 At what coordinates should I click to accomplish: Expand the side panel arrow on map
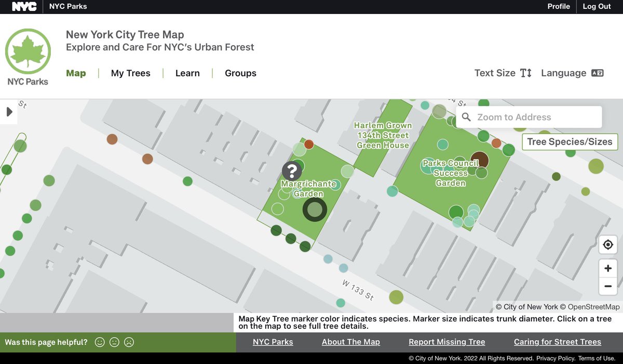pos(9,111)
